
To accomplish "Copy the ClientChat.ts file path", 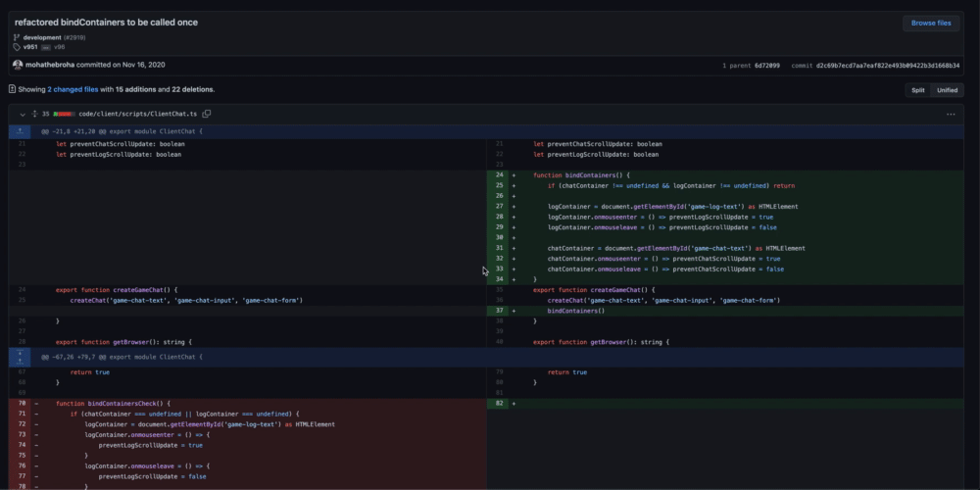I will [x=207, y=114].
